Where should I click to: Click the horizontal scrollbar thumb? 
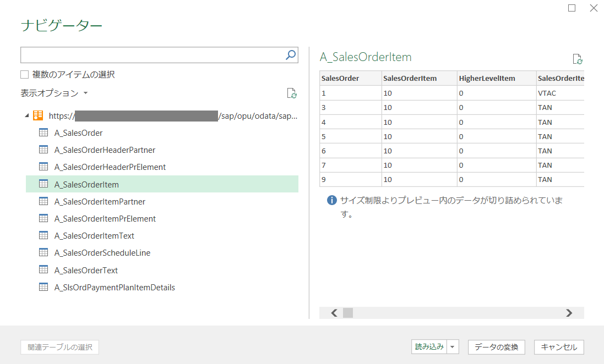coord(348,313)
